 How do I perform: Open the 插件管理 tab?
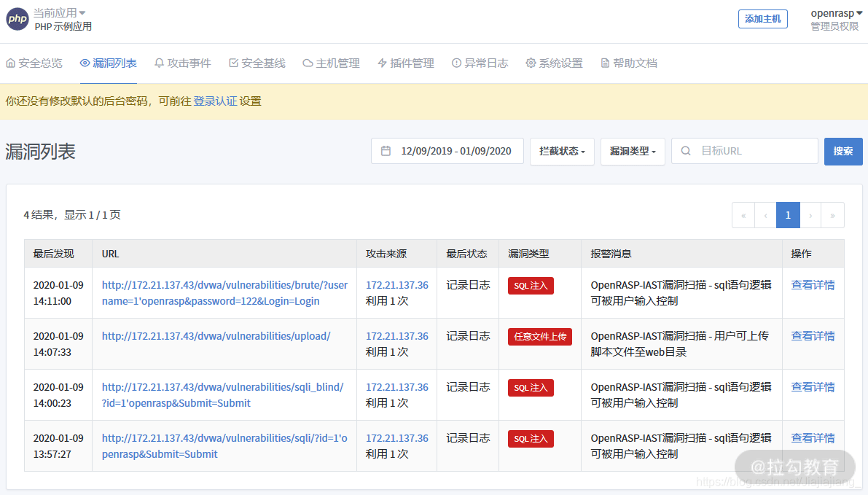[x=406, y=63]
